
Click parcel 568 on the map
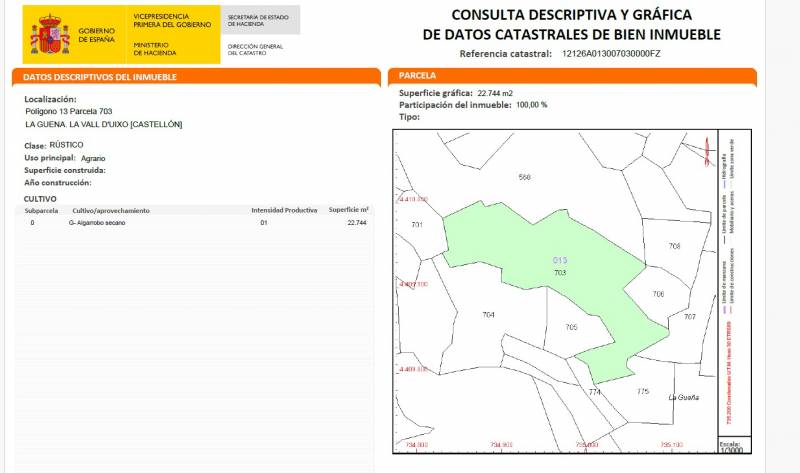coord(524,177)
